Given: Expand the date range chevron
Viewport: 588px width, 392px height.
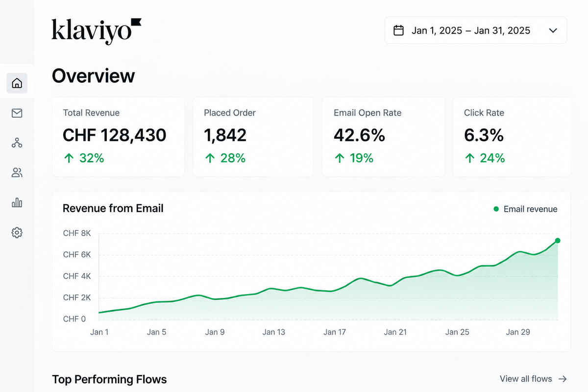Looking at the screenshot, I should tap(553, 30).
